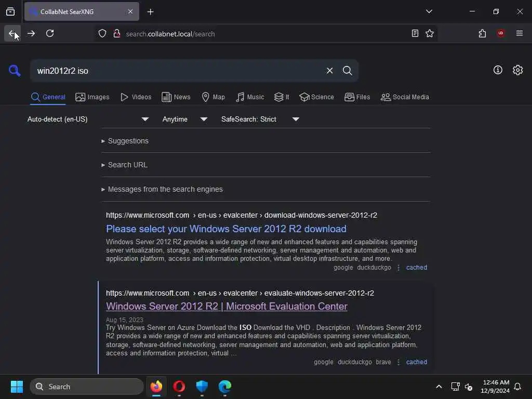Open SearXNG preferences gear
This screenshot has width=532, height=399.
coord(518,70)
